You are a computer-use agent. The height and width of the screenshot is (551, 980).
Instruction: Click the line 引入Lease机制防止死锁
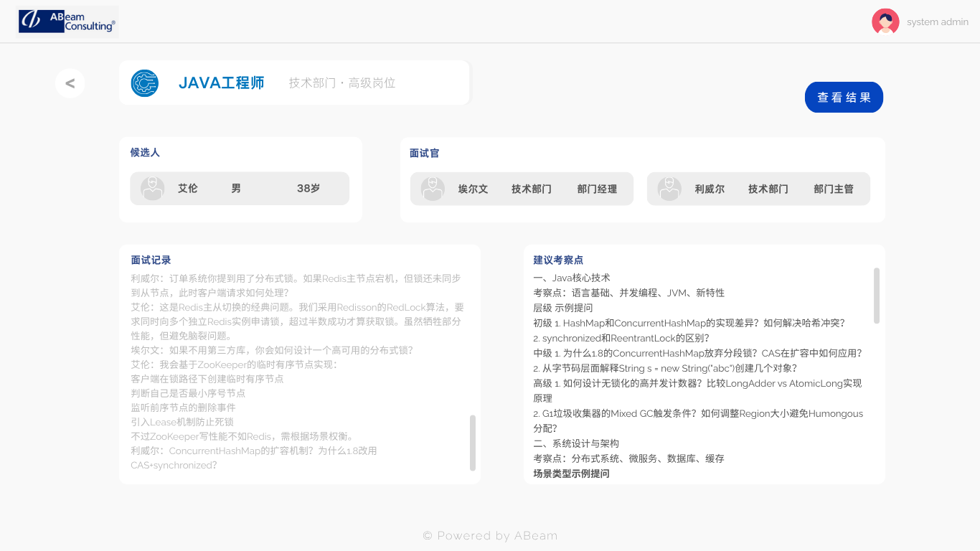tap(182, 422)
